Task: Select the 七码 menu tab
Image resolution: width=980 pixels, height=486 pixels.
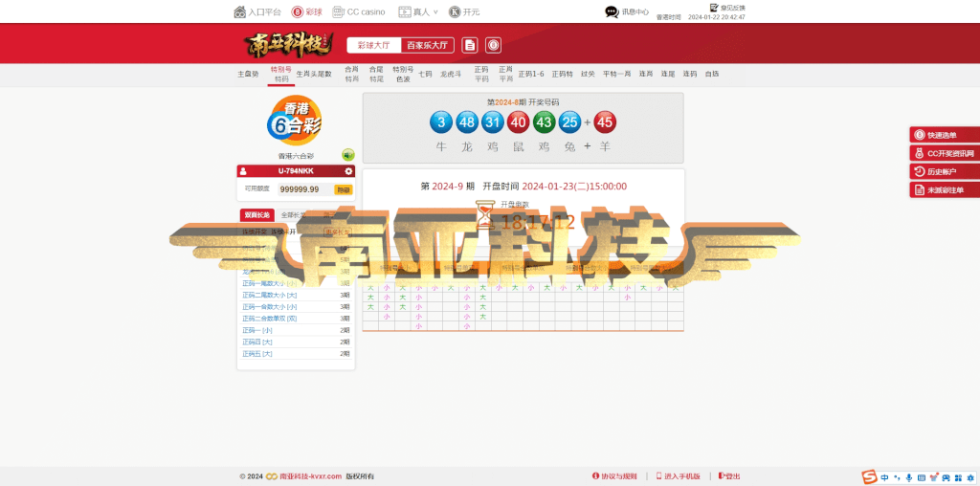Action: click(425, 74)
